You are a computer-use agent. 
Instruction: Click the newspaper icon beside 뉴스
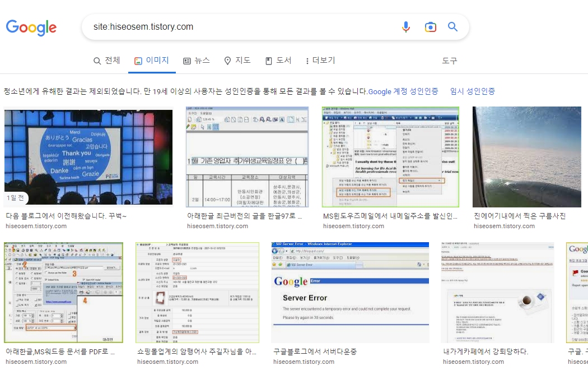[x=186, y=61]
